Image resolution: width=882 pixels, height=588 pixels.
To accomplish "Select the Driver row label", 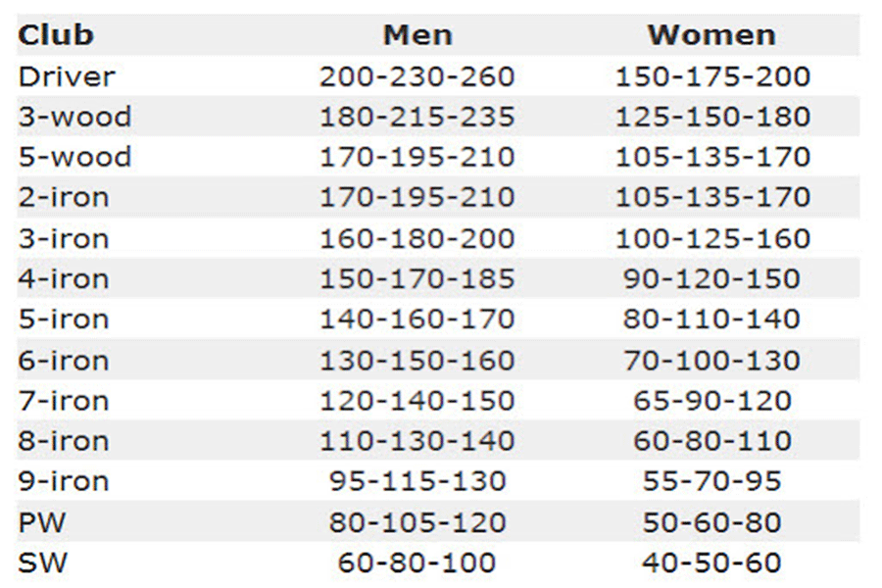I will tap(67, 76).
